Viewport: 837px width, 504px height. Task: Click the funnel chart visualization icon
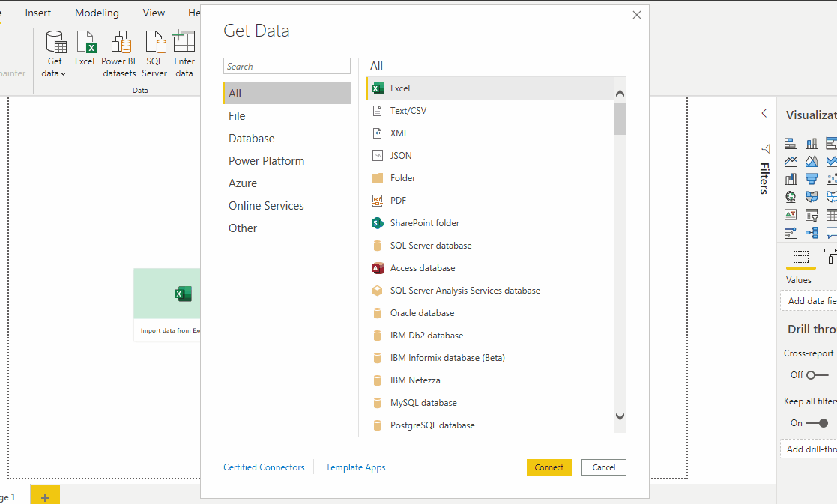point(812,178)
